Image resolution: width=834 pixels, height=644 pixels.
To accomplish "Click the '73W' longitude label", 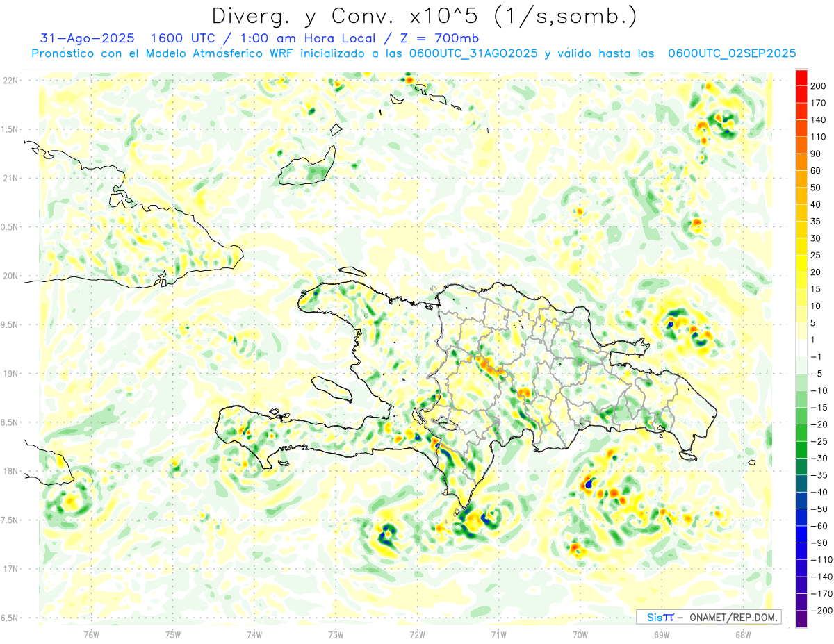I will 336,635.
